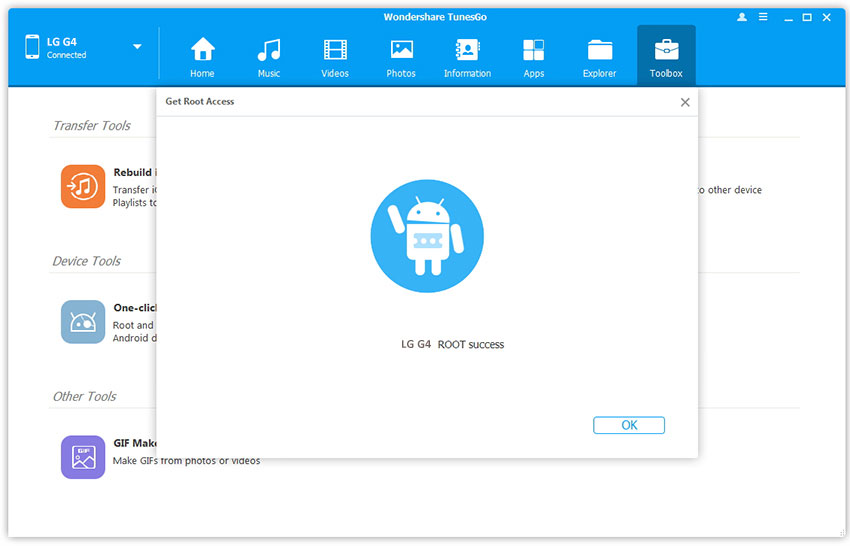Screen dimensions: 850x546
Task: Click the LG G4 phone device icon
Action: click(x=30, y=47)
